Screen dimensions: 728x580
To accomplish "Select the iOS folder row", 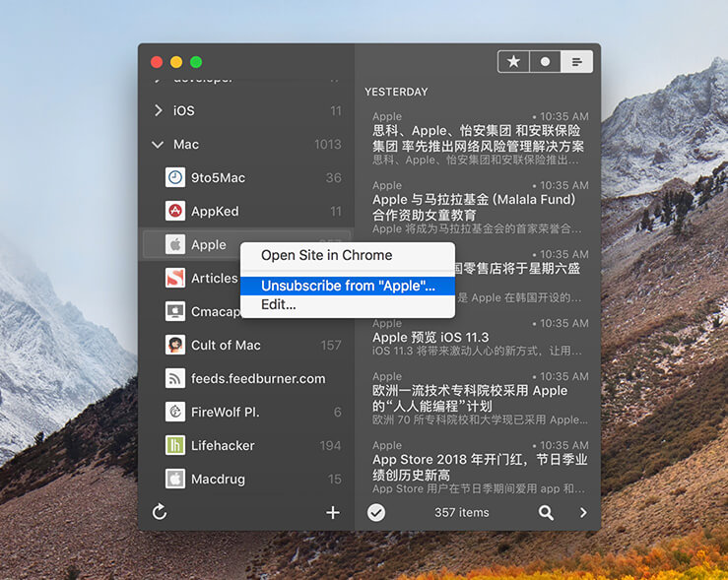I will [246, 110].
